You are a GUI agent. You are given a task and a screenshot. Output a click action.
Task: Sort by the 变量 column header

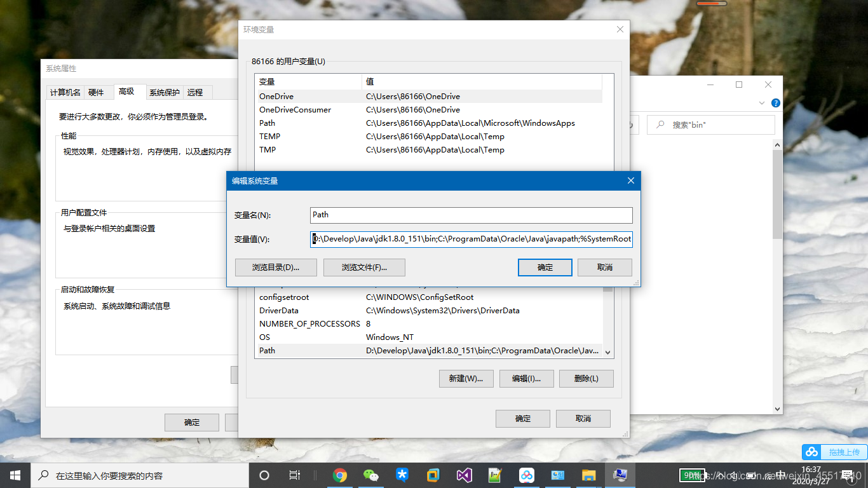tap(308, 81)
